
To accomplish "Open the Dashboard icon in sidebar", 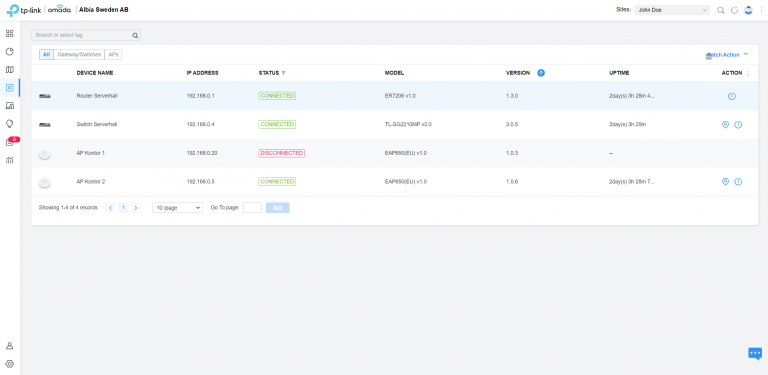I will point(9,34).
